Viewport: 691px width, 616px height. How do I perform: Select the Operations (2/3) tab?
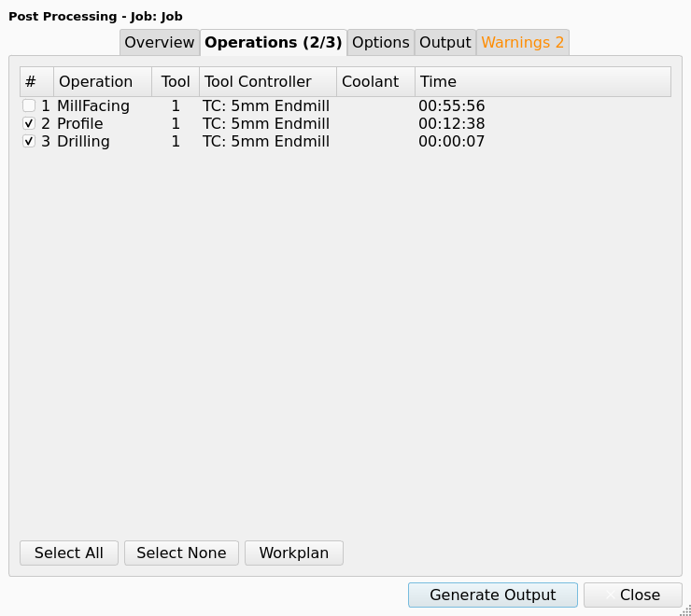274,42
